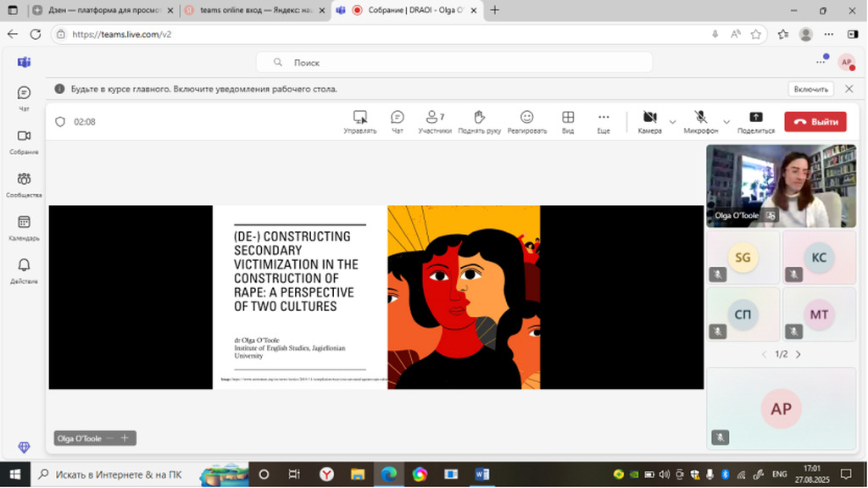Open the View layout grid icon
The height and width of the screenshot is (488, 868).
pos(568,121)
